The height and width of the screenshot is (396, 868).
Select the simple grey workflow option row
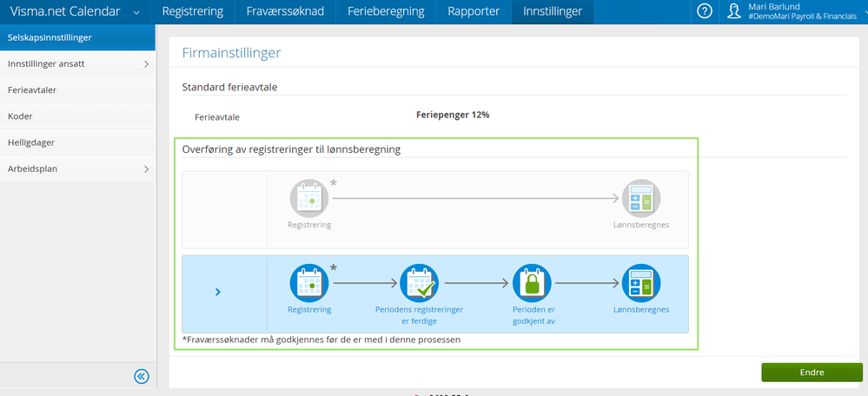click(x=435, y=209)
